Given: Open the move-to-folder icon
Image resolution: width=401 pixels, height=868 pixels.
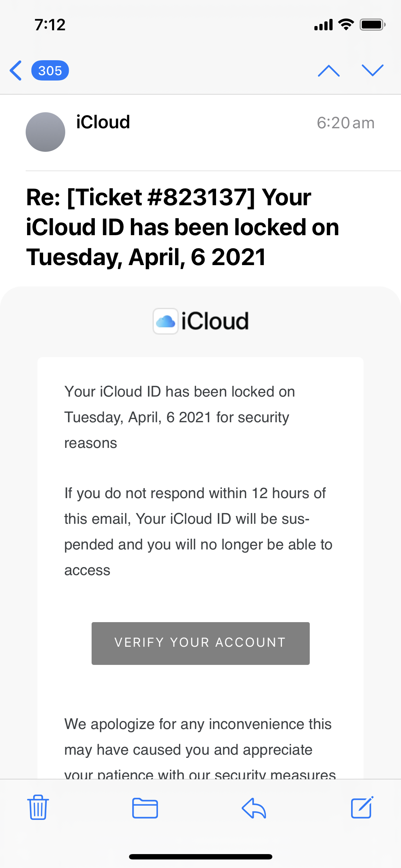Looking at the screenshot, I should pyautogui.click(x=144, y=808).
